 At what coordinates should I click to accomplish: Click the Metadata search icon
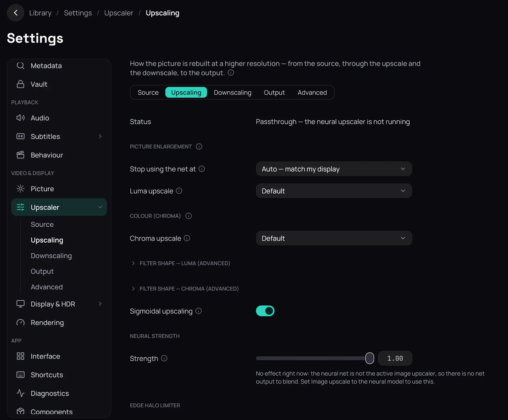(x=21, y=66)
